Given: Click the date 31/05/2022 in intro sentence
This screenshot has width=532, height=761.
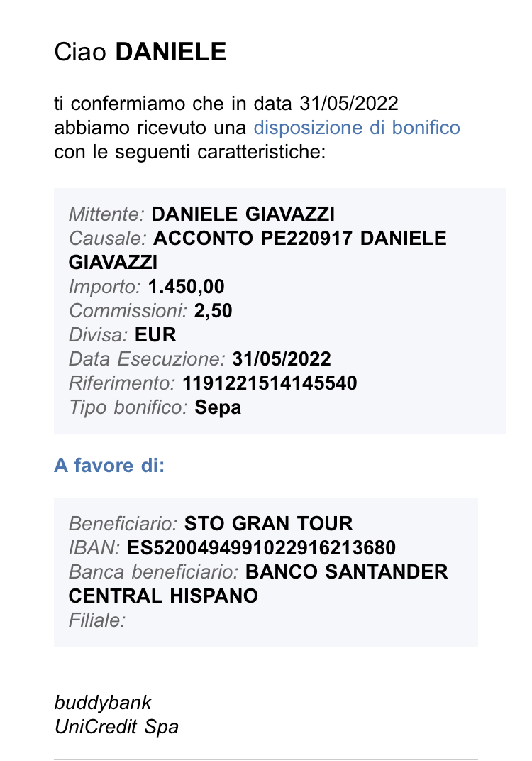Looking at the screenshot, I should pos(349,104).
